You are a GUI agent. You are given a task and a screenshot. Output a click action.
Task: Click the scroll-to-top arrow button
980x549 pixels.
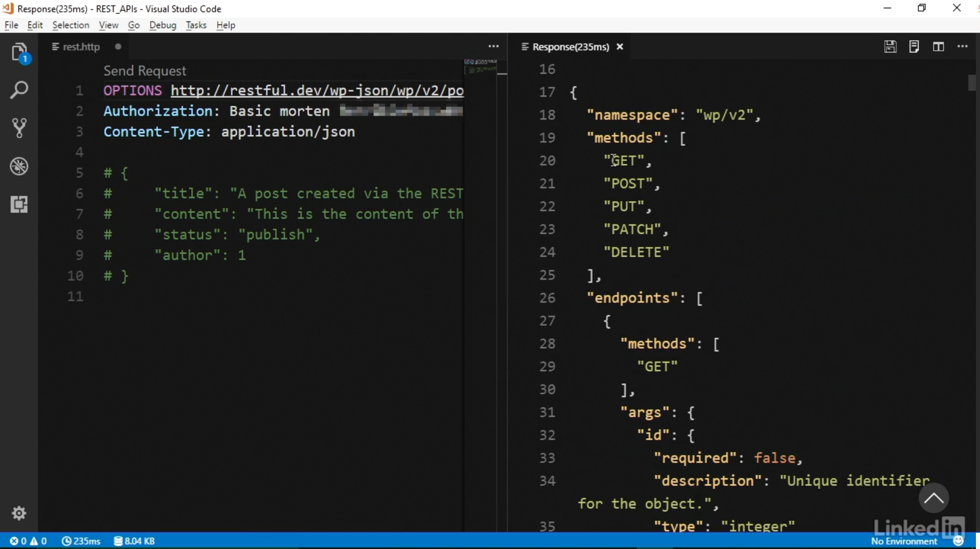(934, 498)
